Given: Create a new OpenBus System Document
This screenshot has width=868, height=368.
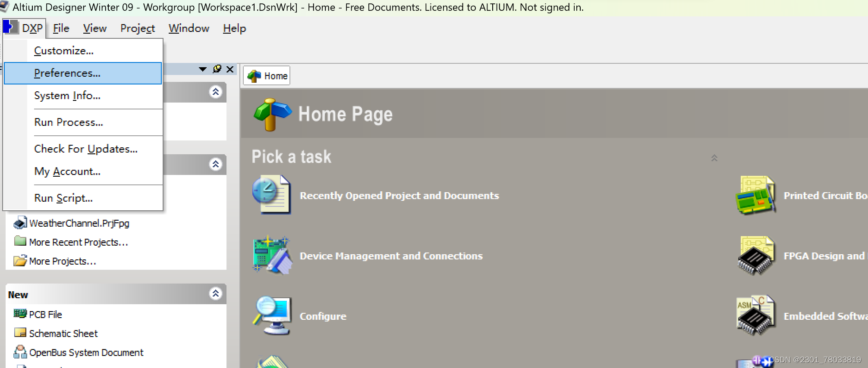Looking at the screenshot, I should pos(86,352).
